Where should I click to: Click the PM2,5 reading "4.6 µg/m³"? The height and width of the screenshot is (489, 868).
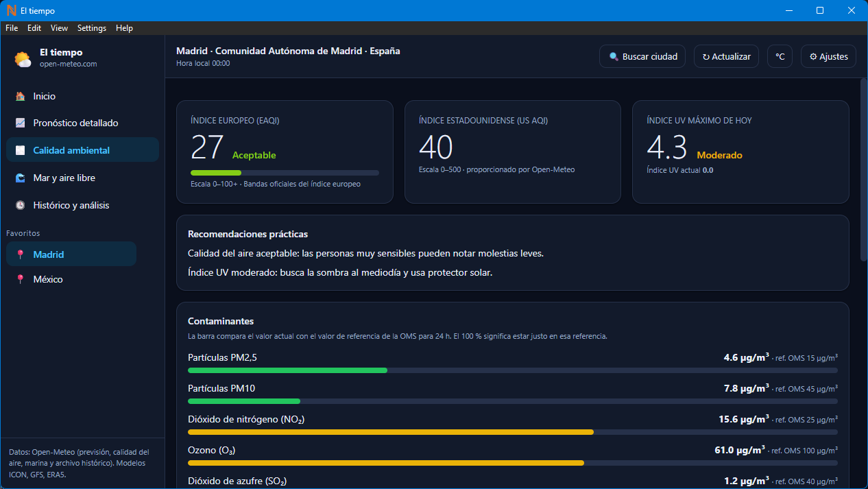tap(747, 357)
